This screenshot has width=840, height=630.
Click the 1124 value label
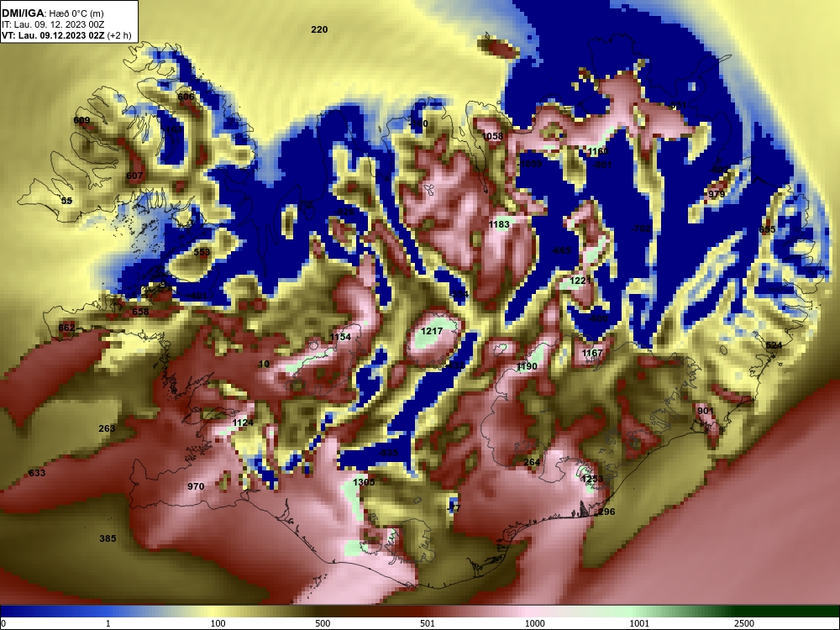coord(243,423)
